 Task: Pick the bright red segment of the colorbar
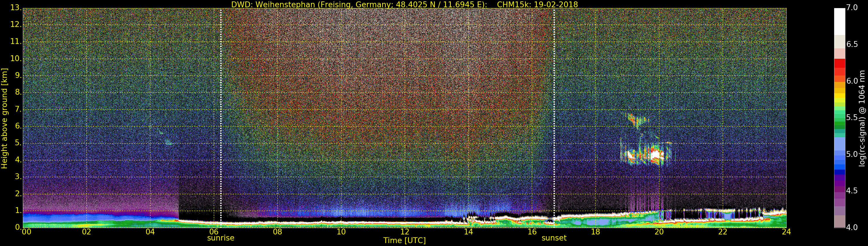click(839, 64)
